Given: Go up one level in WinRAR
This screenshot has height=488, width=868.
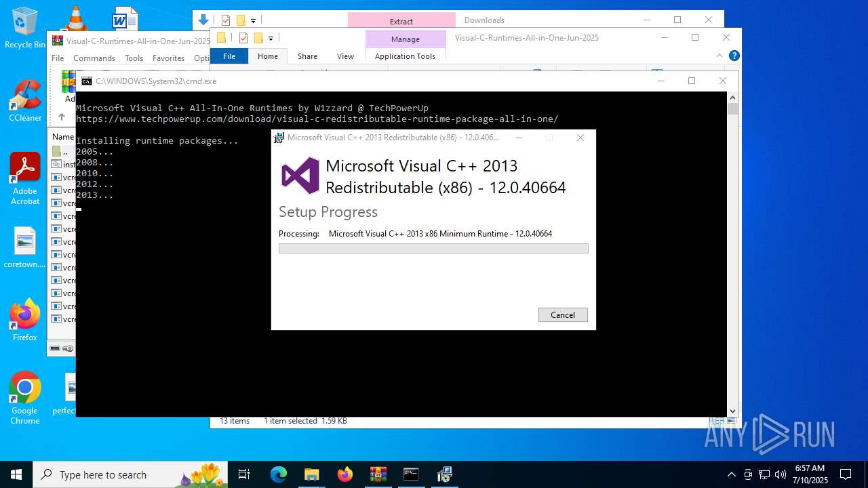Looking at the screenshot, I should 61,117.
